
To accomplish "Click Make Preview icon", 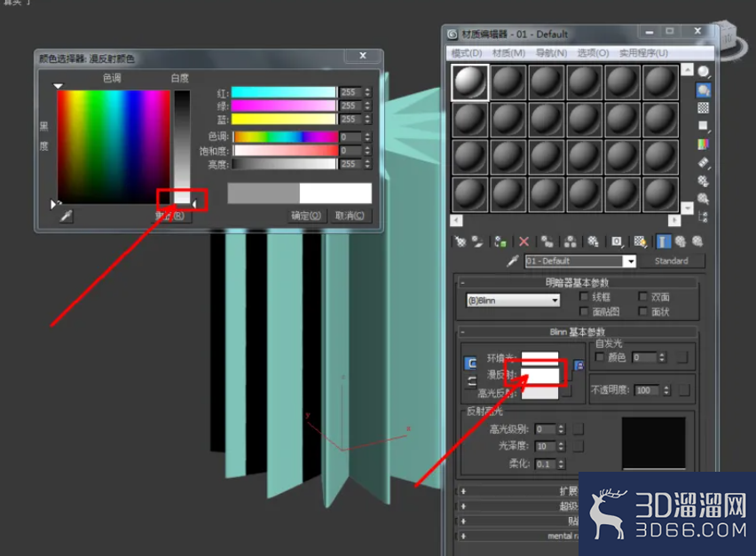I will (704, 163).
